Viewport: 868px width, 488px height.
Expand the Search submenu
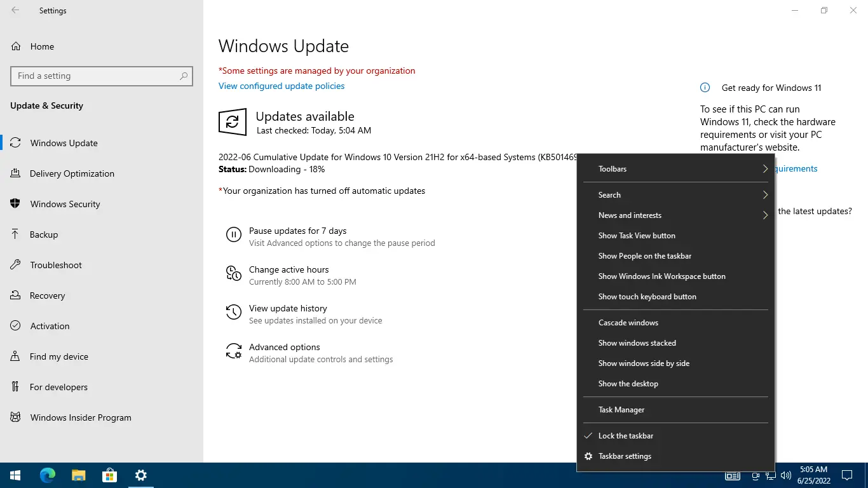(x=675, y=195)
